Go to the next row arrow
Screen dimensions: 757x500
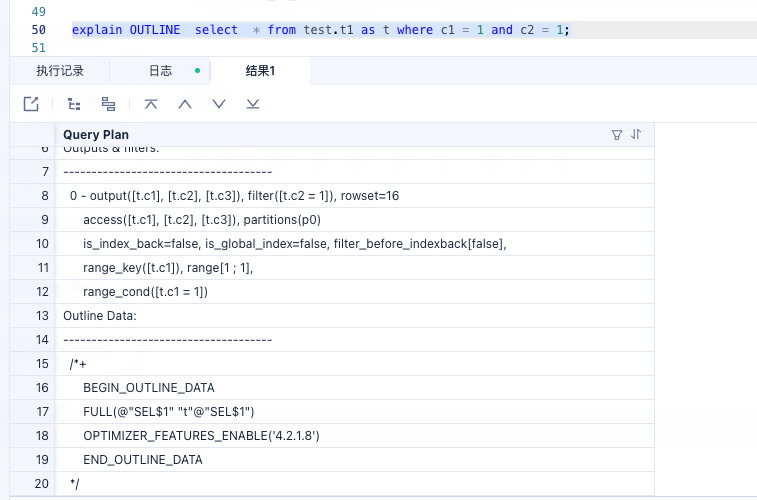coord(219,104)
